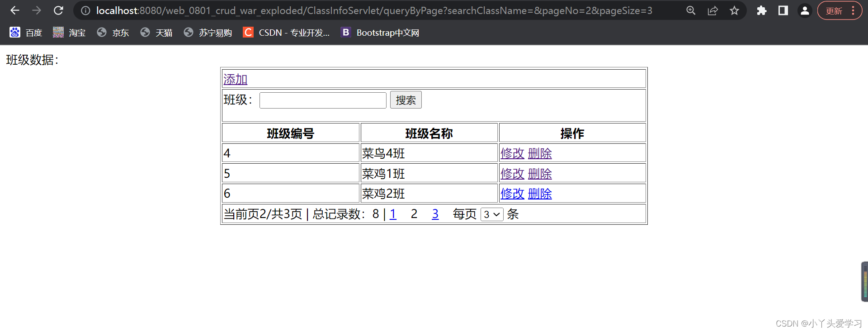
Task: View site information icon in address bar
Action: 85,10
